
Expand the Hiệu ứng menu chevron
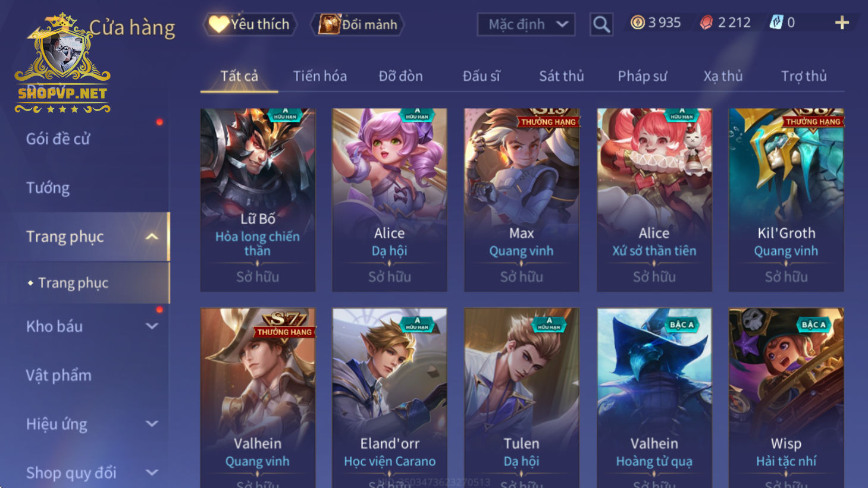tap(152, 424)
